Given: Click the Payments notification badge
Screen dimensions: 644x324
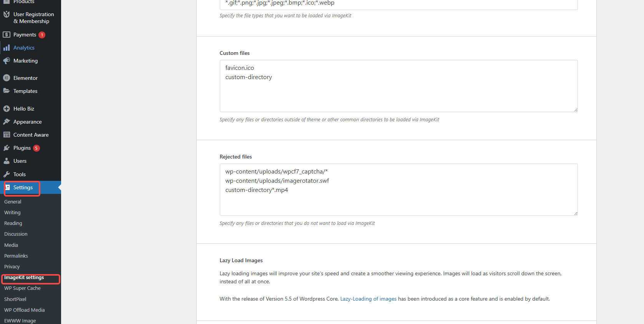Looking at the screenshot, I should (x=42, y=35).
